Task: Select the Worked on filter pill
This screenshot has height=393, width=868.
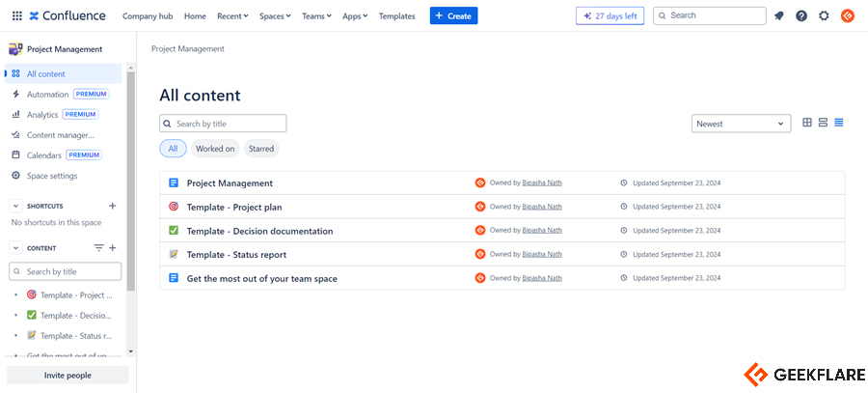Action: point(215,149)
